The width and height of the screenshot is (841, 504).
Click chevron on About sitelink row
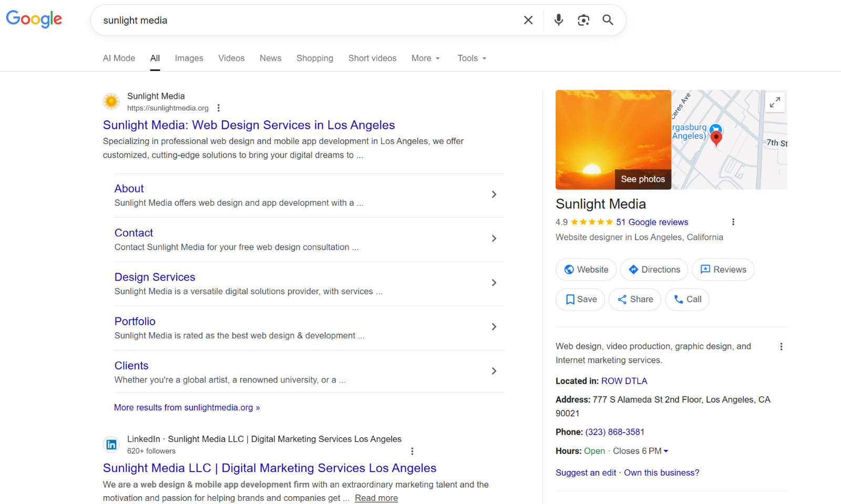[x=494, y=194]
